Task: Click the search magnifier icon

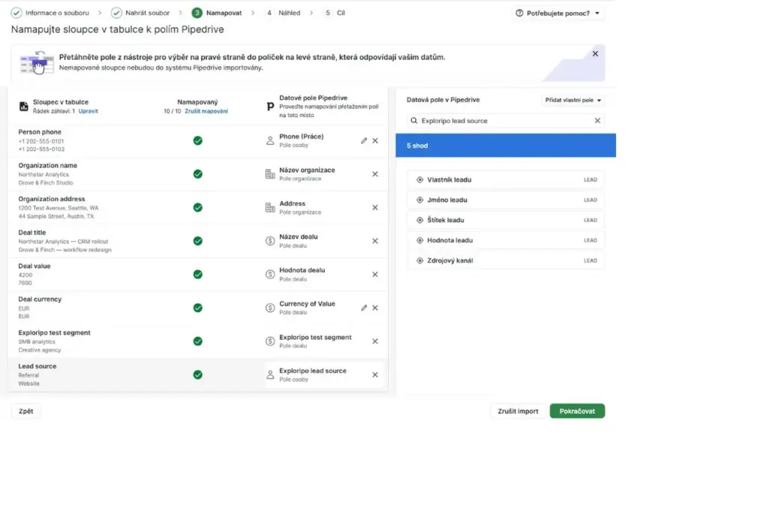Action: pos(414,121)
